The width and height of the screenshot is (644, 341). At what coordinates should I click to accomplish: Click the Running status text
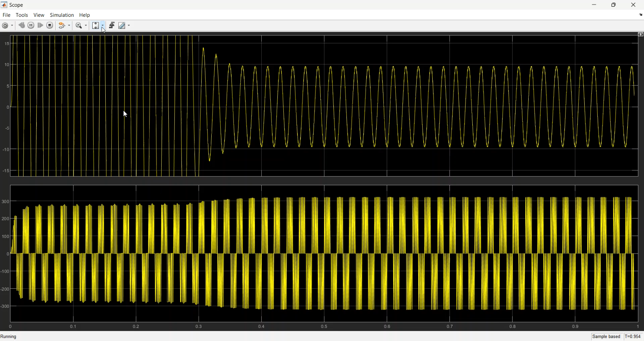coord(9,337)
